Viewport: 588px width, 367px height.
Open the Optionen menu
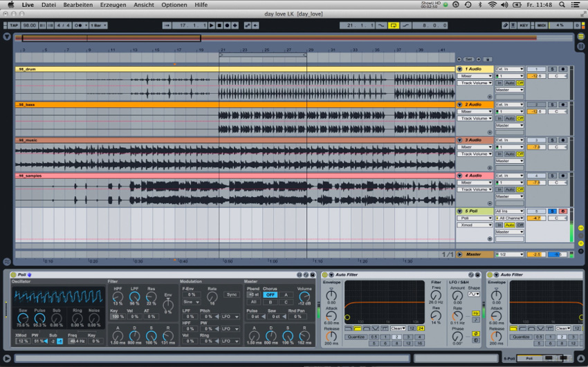click(174, 5)
